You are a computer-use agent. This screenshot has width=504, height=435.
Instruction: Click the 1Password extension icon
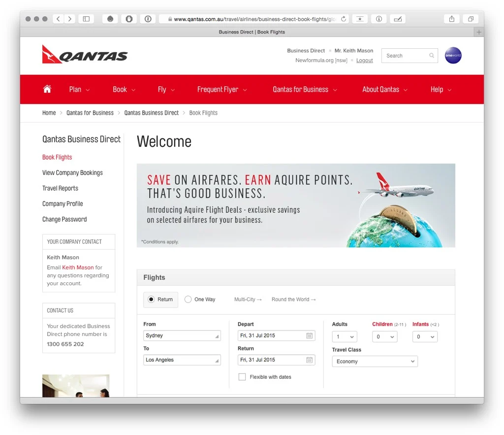(148, 19)
